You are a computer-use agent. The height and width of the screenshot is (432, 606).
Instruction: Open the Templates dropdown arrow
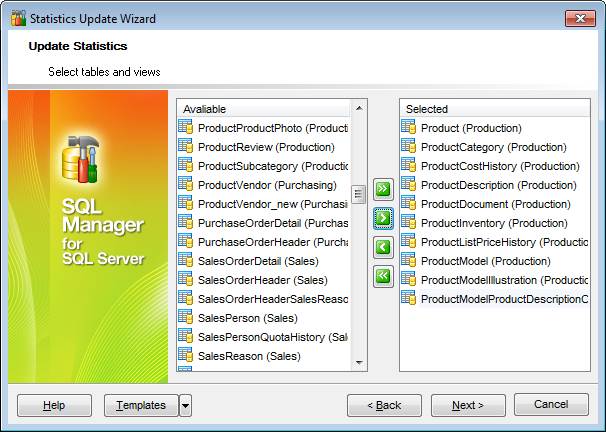click(186, 406)
